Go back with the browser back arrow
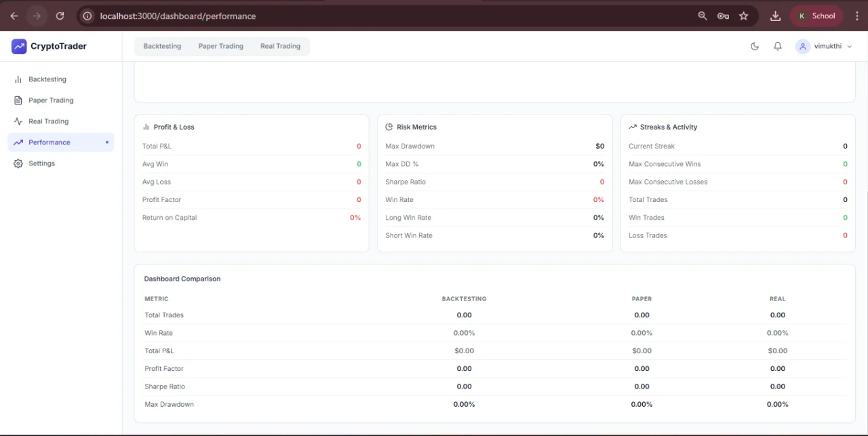 point(14,16)
